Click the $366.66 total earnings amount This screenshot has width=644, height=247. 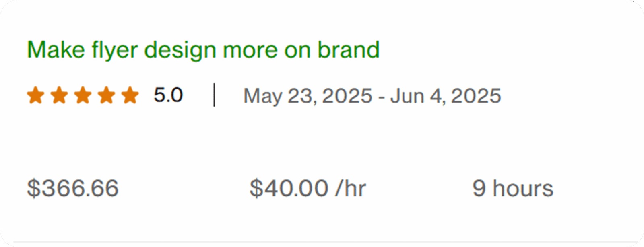[x=73, y=188]
